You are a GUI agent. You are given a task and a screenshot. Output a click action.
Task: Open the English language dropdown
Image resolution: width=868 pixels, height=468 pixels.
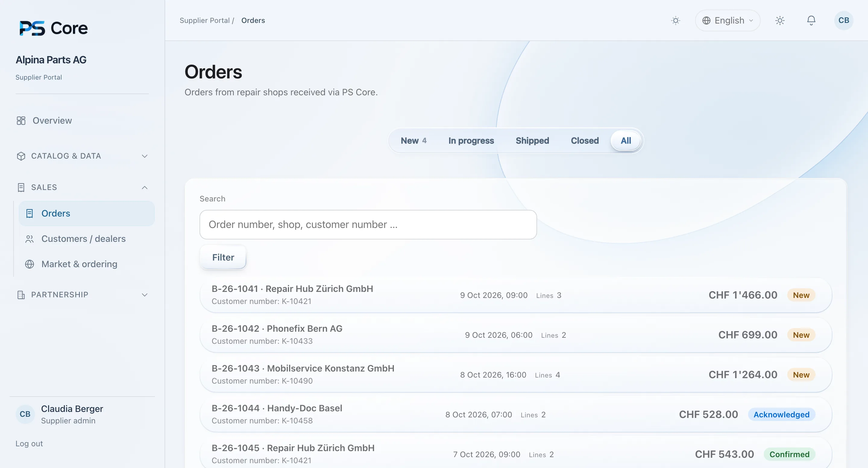[x=728, y=21]
